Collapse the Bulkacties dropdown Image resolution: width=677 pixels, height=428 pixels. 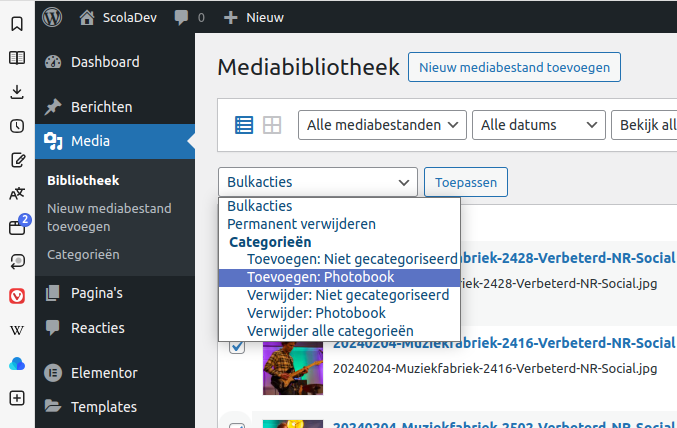318,182
